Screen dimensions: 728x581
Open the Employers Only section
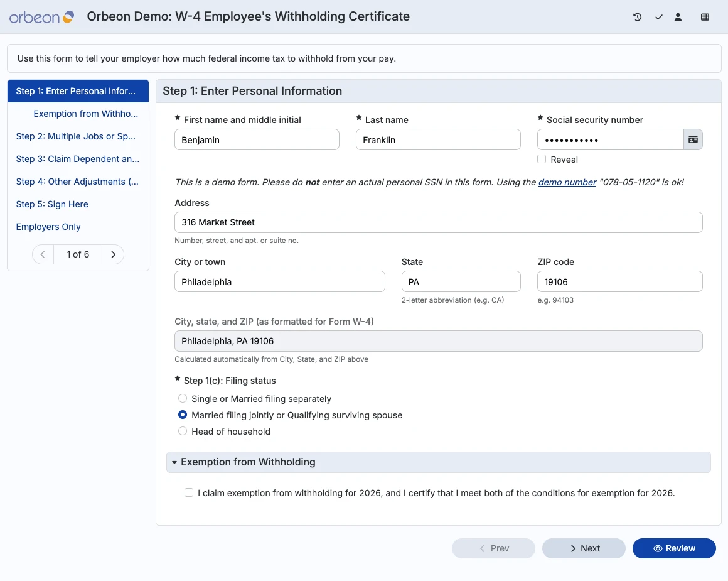coord(48,227)
